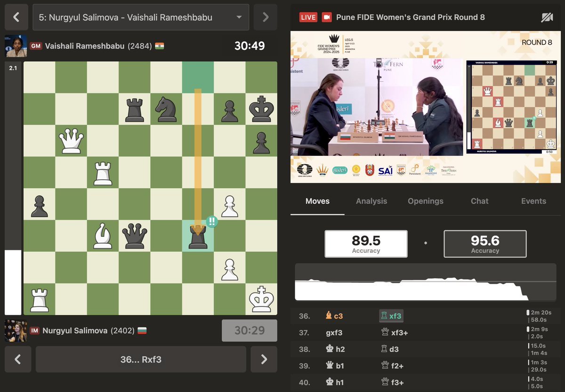
Task: Select the black rook on f3
Action: click(198, 236)
